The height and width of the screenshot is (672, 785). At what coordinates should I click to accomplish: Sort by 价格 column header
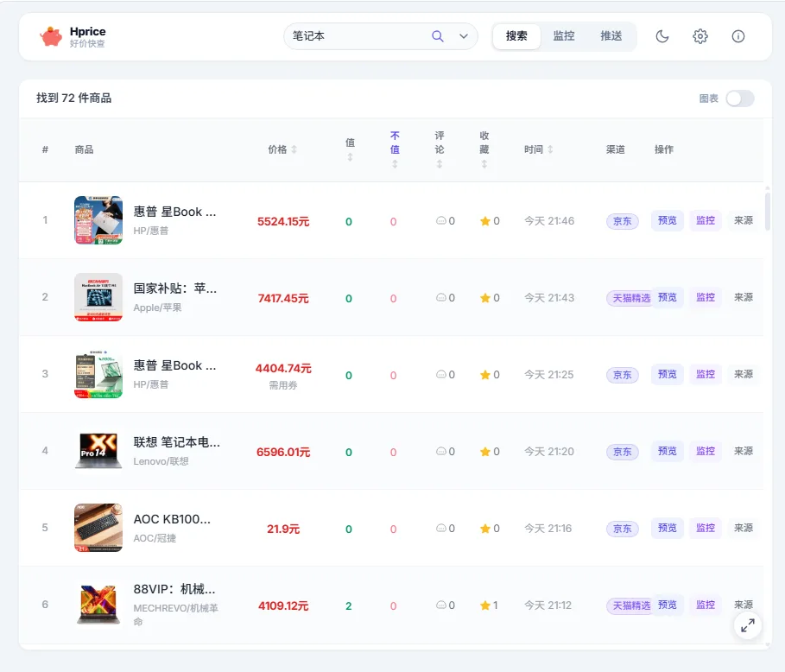pos(282,149)
